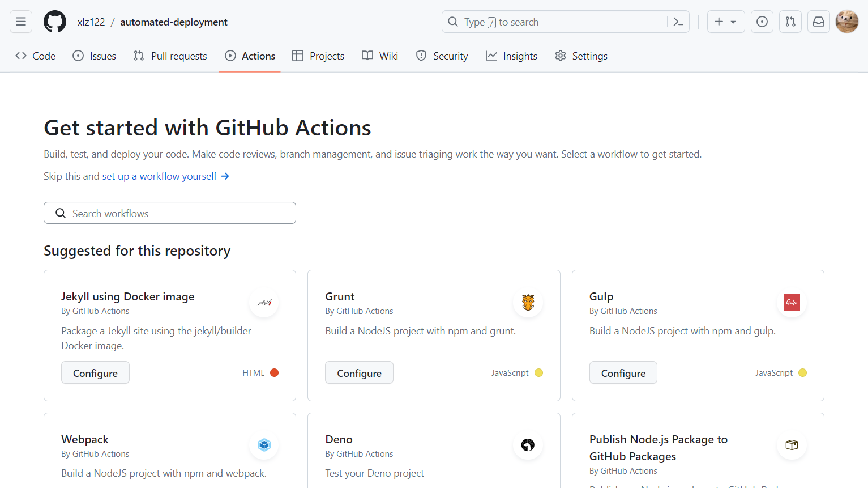Open the pull requests icon in header
The height and width of the screenshot is (488, 868).
pos(790,22)
